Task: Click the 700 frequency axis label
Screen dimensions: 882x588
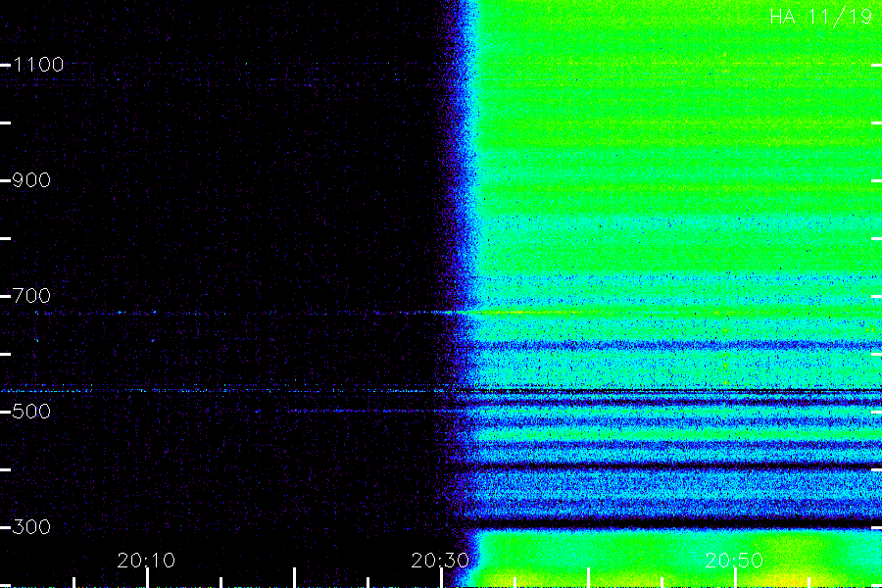Action: click(31, 295)
